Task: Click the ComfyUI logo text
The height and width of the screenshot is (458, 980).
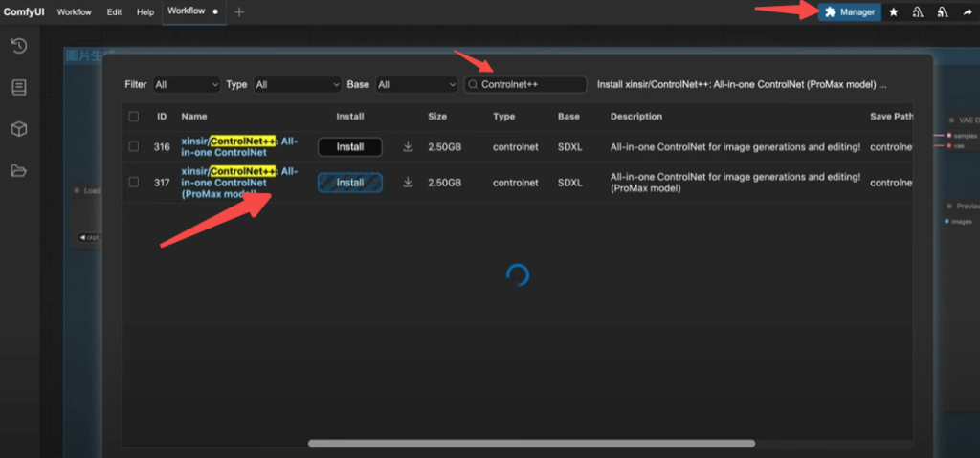Action: [x=24, y=11]
